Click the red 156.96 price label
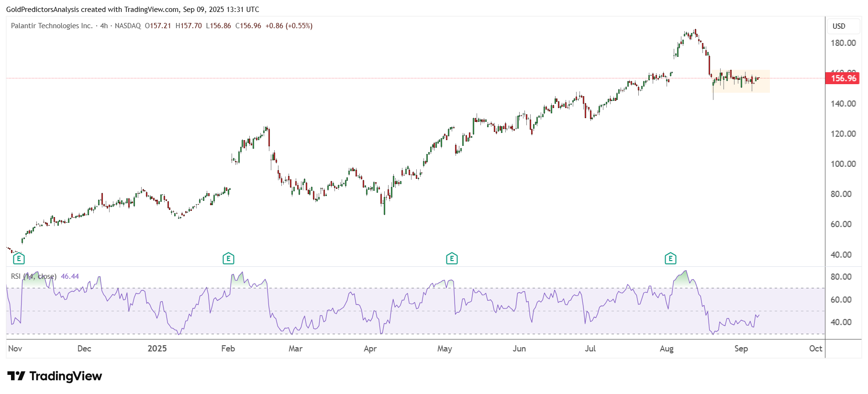 tap(843, 78)
